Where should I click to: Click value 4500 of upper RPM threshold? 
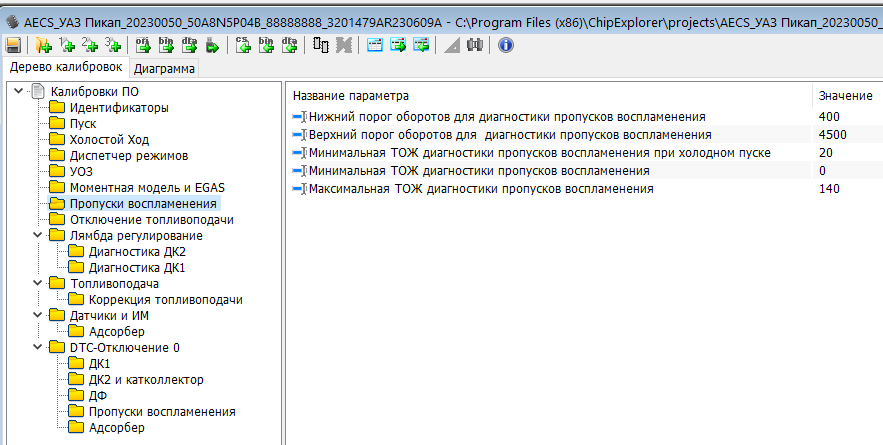[x=832, y=134]
